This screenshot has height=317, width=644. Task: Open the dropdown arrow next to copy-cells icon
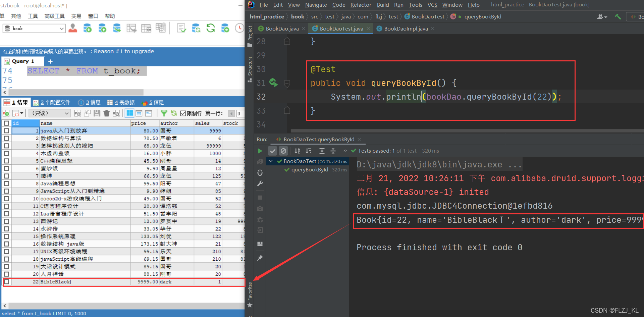pos(22,113)
